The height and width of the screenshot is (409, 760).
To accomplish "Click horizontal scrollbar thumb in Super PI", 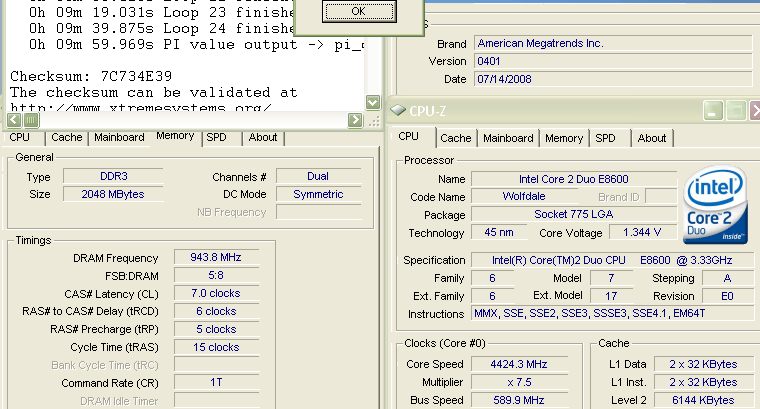I will point(31,120).
